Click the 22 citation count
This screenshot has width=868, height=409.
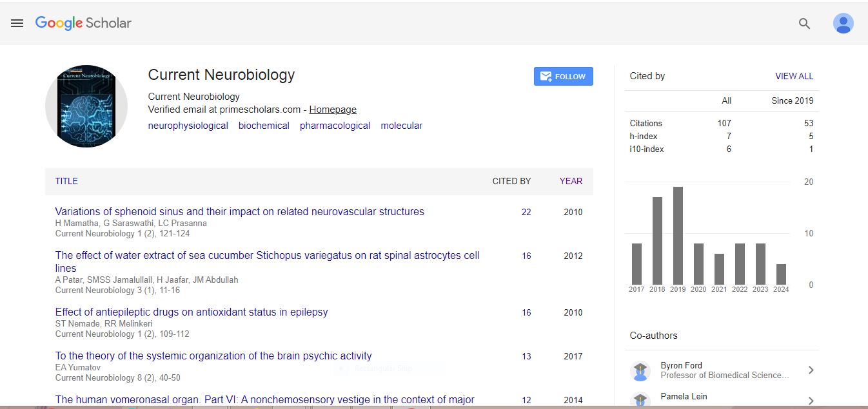pyautogui.click(x=526, y=212)
